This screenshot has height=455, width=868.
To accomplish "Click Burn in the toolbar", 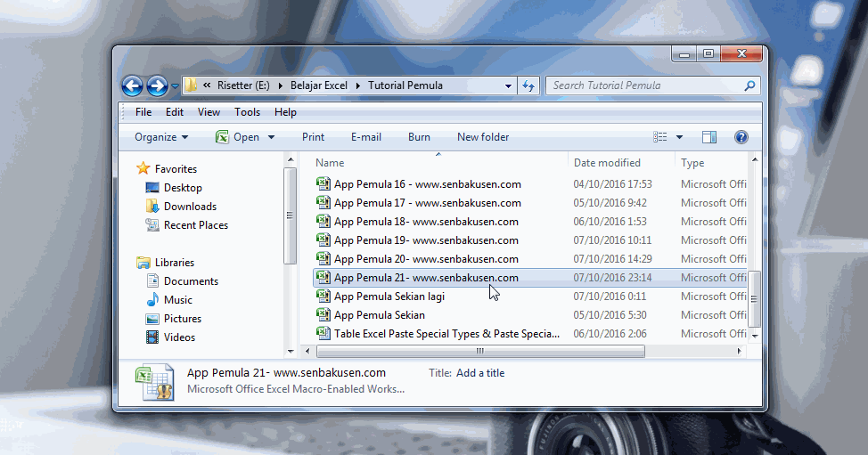I will pyautogui.click(x=419, y=137).
